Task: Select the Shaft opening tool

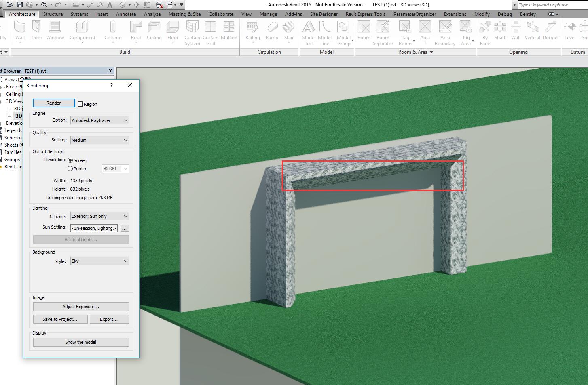Action: (500, 30)
